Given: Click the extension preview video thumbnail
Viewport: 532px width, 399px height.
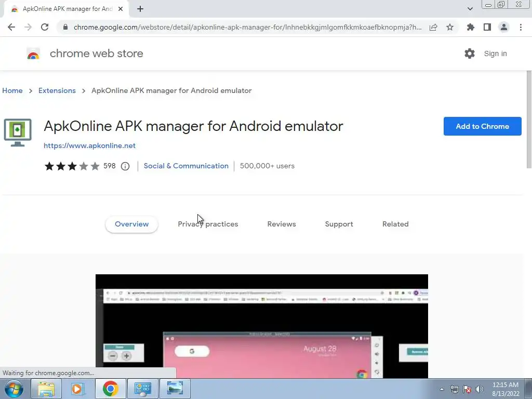Looking at the screenshot, I should [262, 326].
